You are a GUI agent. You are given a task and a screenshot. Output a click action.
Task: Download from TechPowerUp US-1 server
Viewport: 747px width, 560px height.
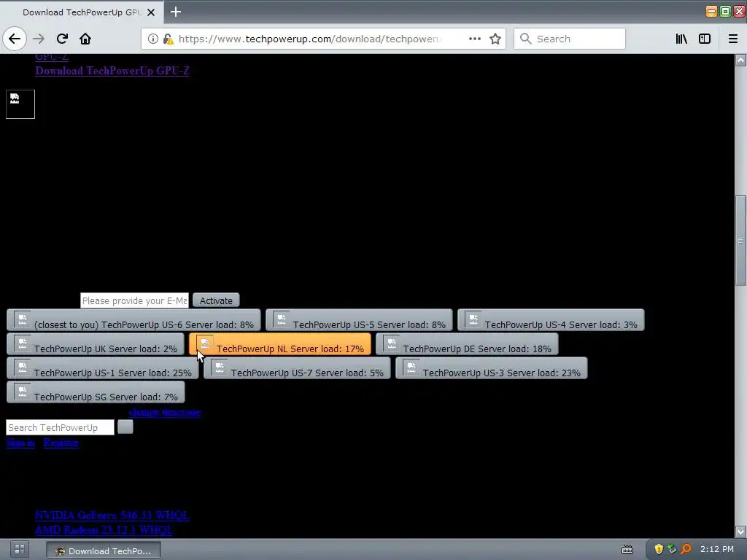click(x=103, y=368)
